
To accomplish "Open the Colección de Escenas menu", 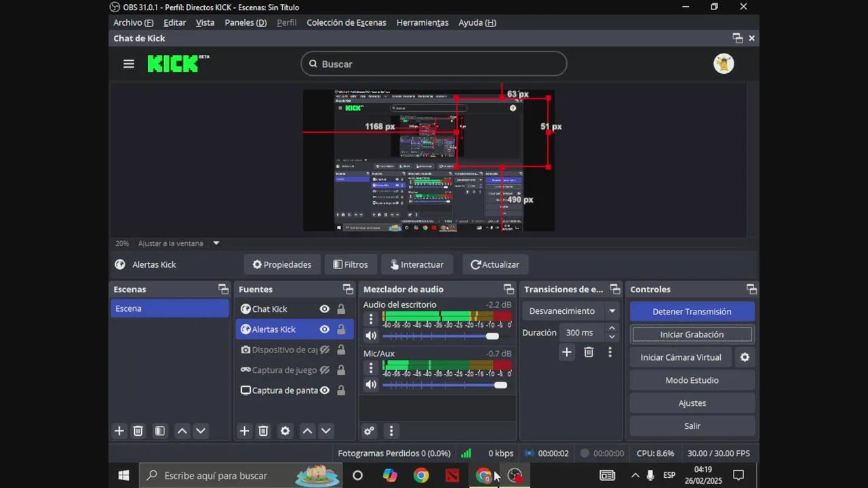I will (x=346, y=22).
